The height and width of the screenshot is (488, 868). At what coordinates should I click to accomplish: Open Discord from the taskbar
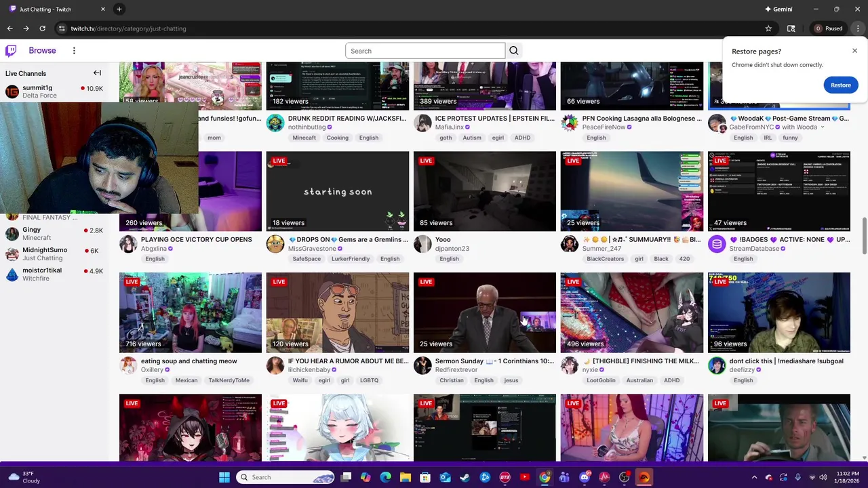pos(585,477)
